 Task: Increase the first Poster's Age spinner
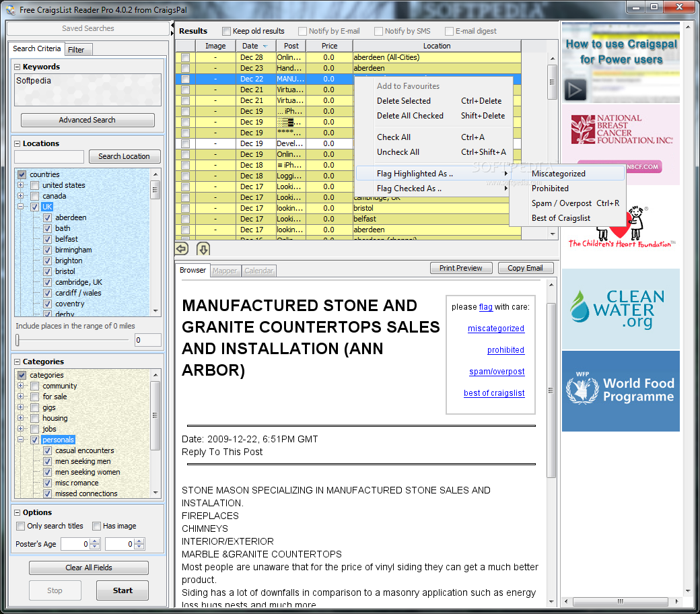pyautogui.click(x=95, y=541)
